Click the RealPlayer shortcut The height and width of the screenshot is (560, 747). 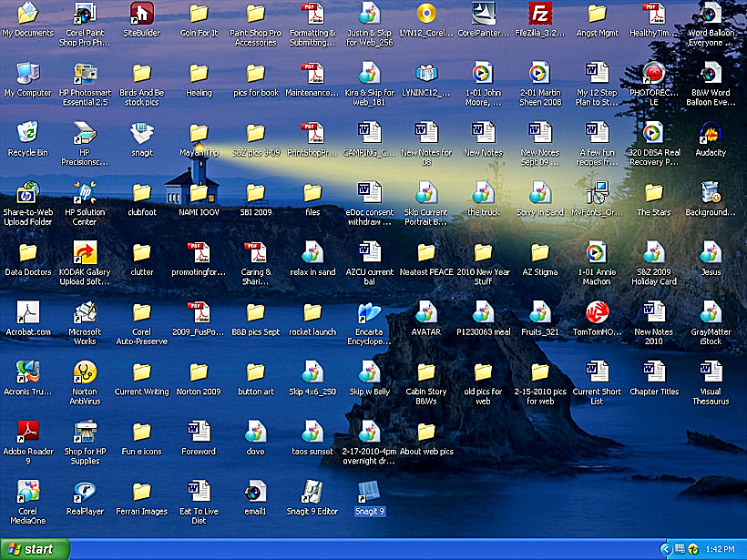point(85,493)
